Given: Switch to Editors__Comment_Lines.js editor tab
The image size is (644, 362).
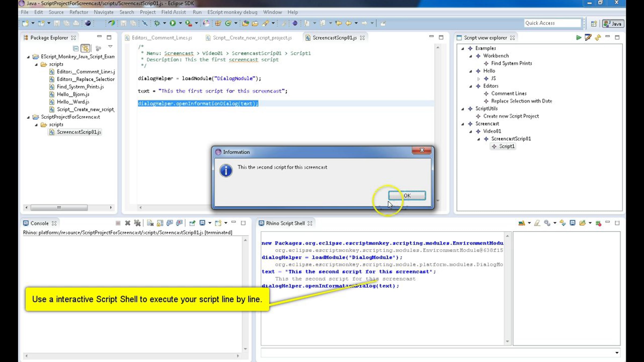Looking at the screenshot, I should click(159, 38).
